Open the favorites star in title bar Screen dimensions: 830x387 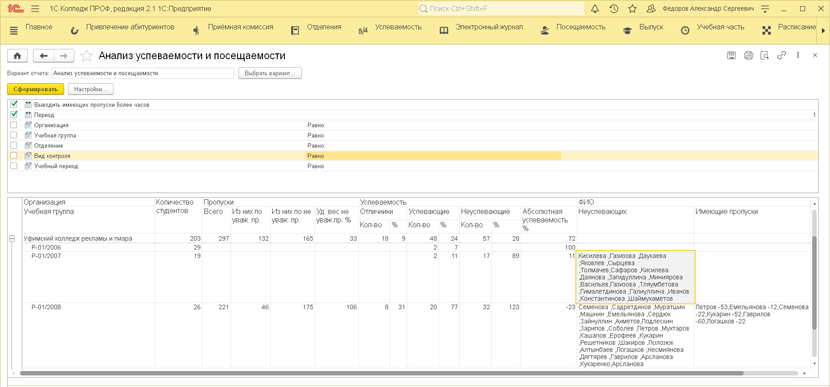[632, 9]
